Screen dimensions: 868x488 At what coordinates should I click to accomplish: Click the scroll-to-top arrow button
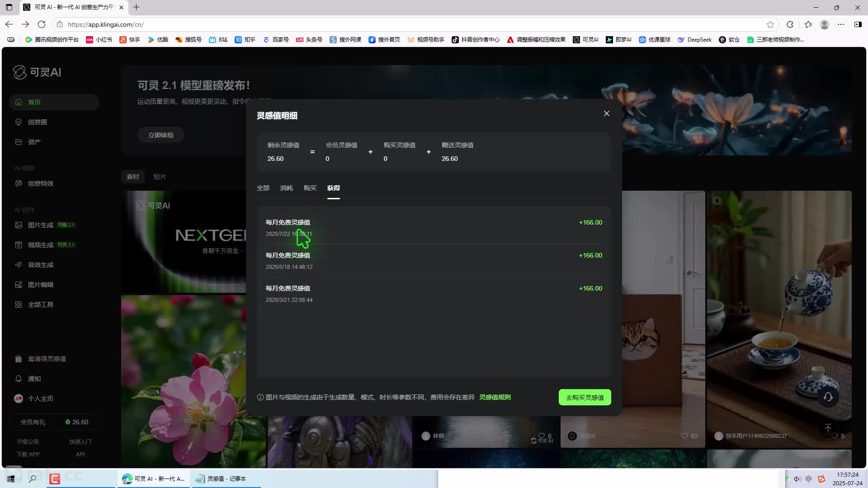(x=828, y=428)
